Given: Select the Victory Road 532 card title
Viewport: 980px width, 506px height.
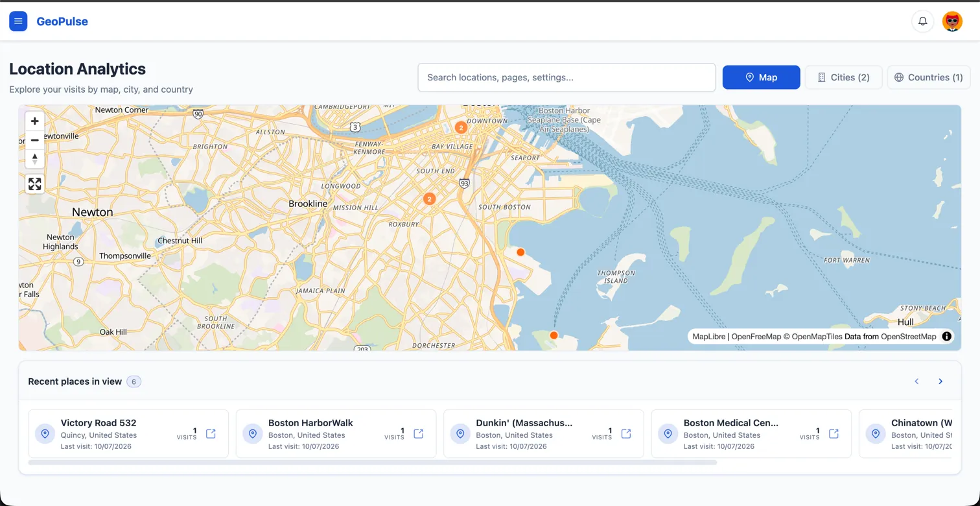Looking at the screenshot, I should point(99,423).
